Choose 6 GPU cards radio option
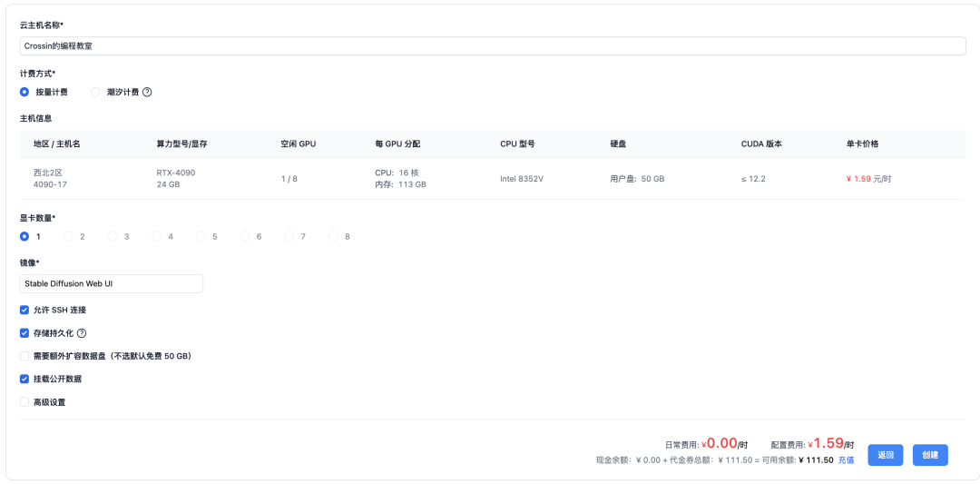The height and width of the screenshot is (484, 980). 245,236
